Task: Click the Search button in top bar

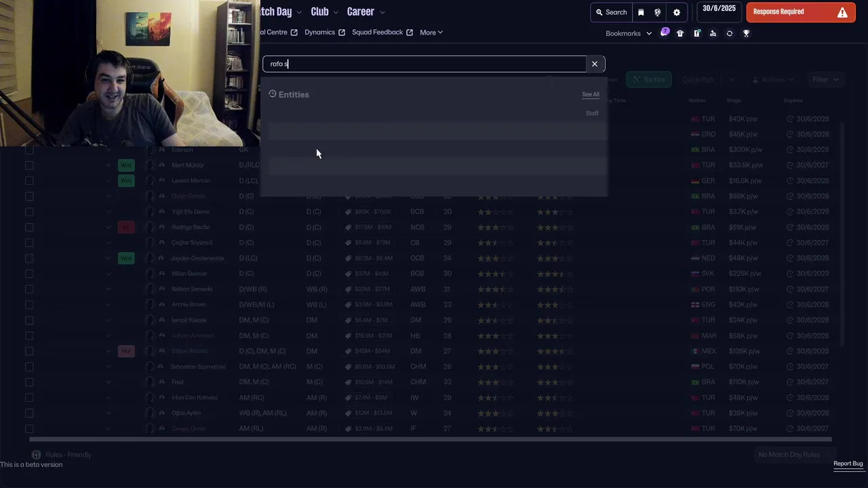Action: coord(611,12)
